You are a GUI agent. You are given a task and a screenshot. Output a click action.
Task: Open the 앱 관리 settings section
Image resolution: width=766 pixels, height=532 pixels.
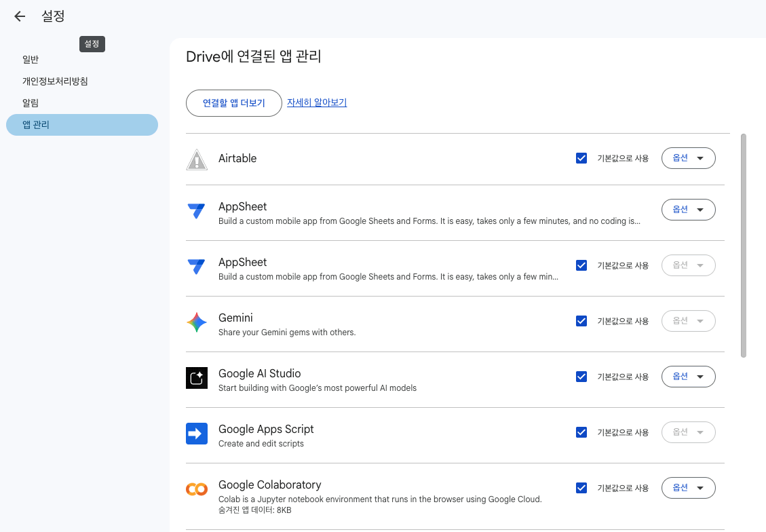click(x=81, y=124)
